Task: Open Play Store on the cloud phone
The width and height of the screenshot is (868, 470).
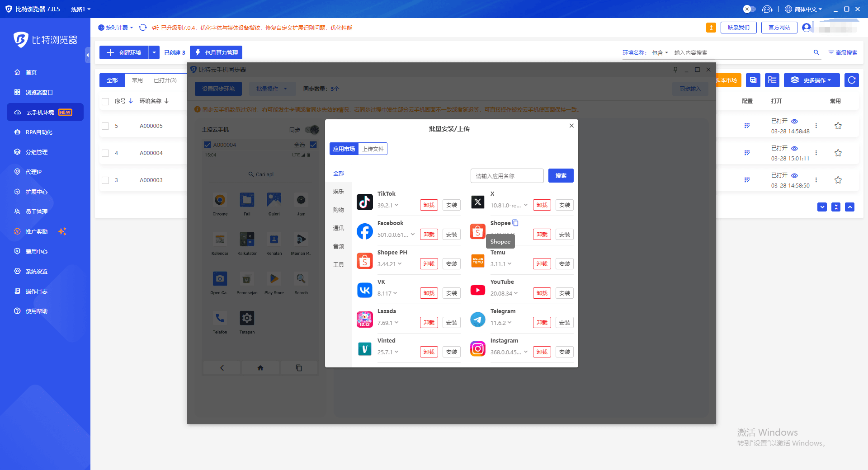Action: click(x=274, y=279)
